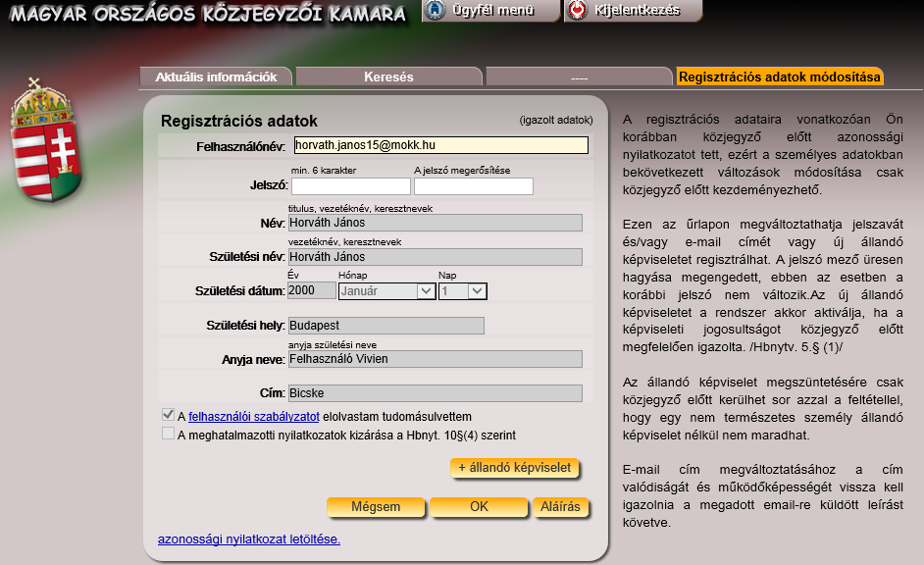
Task: Click the Magyar Országos Közjegyzői Kamara header title
Action: pos(208,14)
